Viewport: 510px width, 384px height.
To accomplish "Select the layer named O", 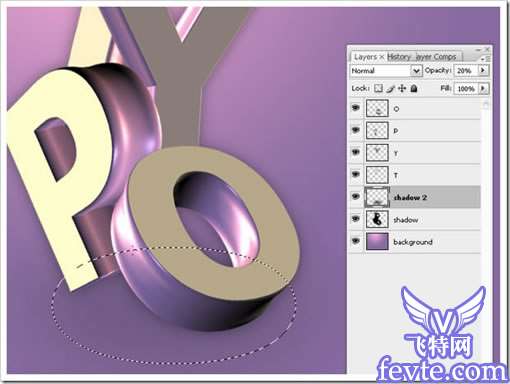I will 415,108.
